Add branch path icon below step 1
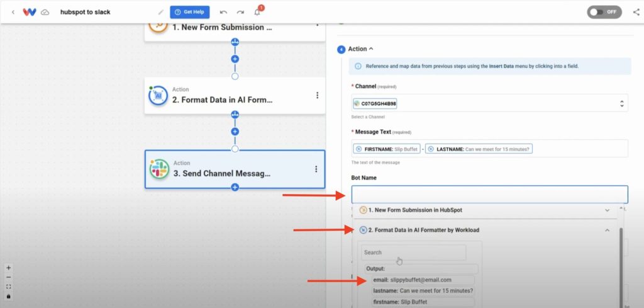This screenshot has height=308, width=644. 235,42
